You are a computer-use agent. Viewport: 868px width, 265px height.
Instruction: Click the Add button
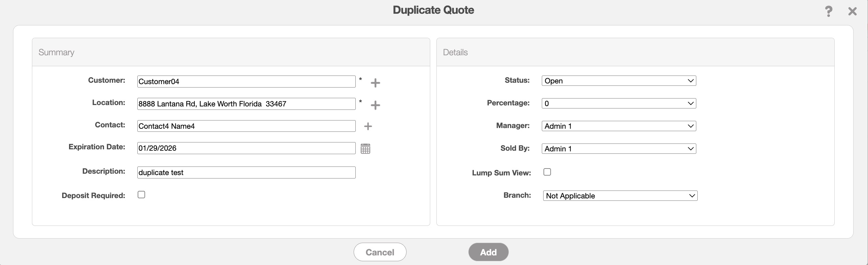[488, 252]
